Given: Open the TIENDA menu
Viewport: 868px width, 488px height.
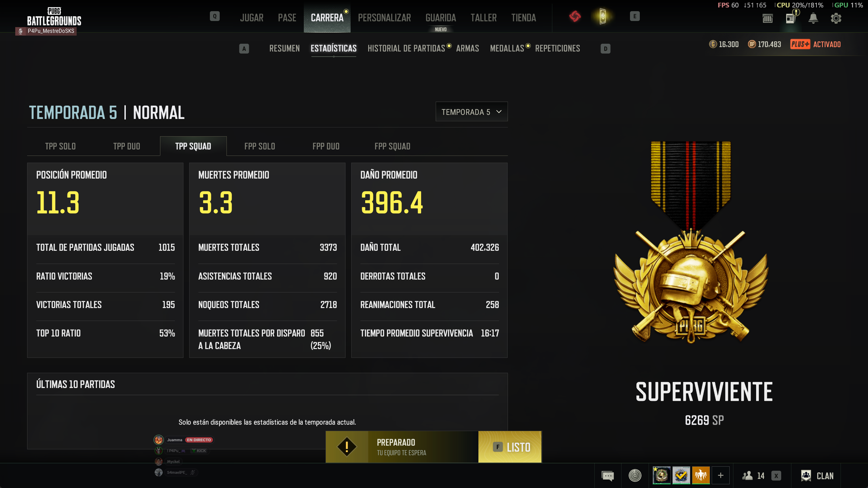Looking at the screenshot, I should click(x=524, y=18).
